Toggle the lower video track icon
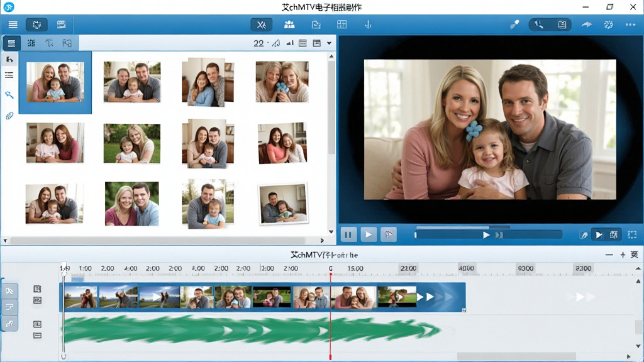This screenshot has height=362, width=644. click(x=37, y=300)
